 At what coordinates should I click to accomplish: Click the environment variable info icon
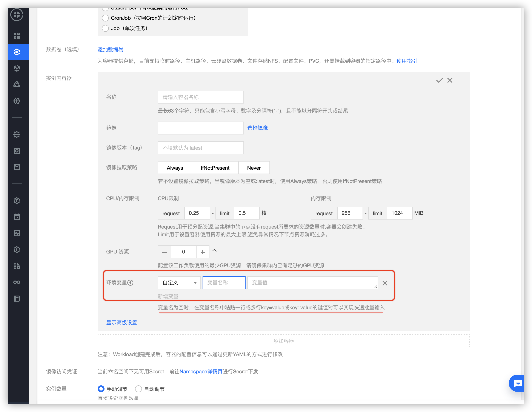[131, 282]
